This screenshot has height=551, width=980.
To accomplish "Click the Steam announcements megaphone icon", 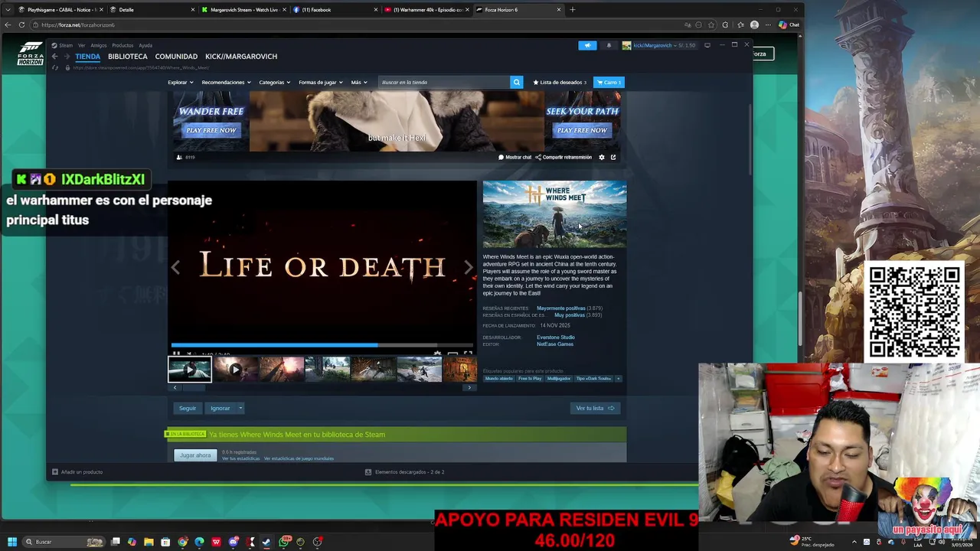I will tap(587, 45).
